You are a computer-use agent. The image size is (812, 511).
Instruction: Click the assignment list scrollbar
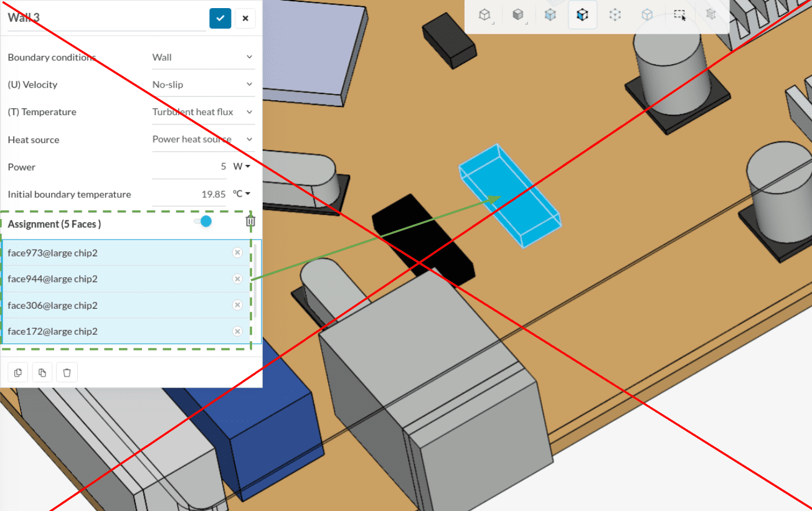(x=255, y=280)
